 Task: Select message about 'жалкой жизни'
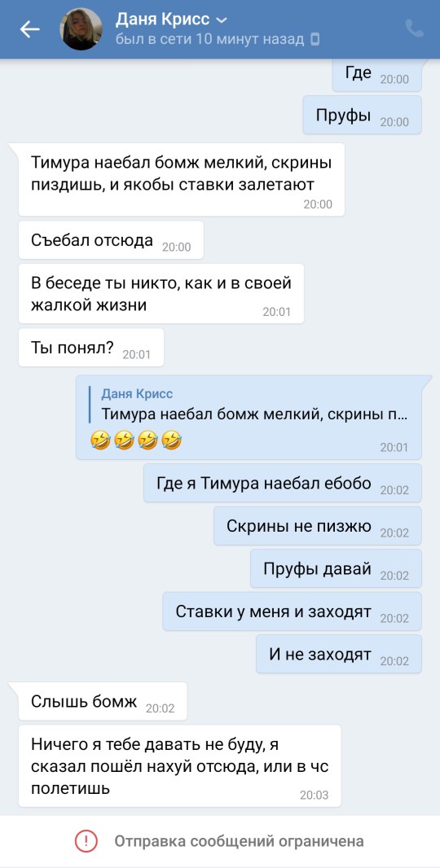point(161,294)
